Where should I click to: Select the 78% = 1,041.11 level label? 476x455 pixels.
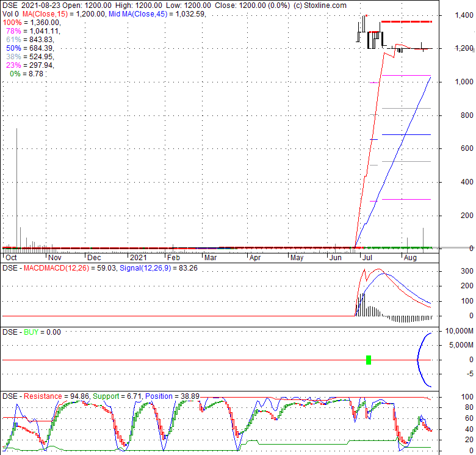pyautogui.click(x=34, y=31)
